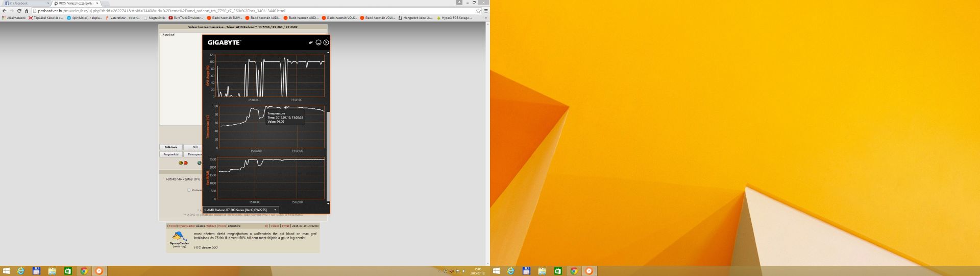
Task: Click the Félkövér formatting button
Action: point(171,147)
